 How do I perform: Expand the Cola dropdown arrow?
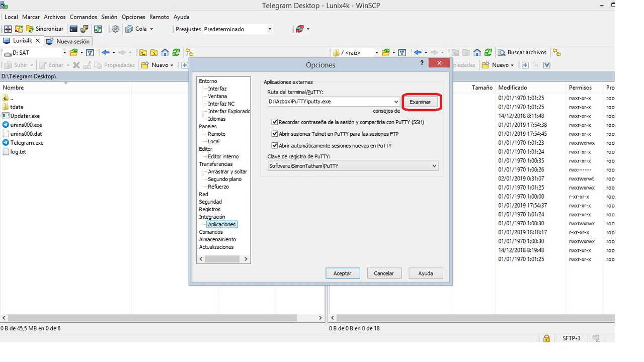click(x=151, y=29)
